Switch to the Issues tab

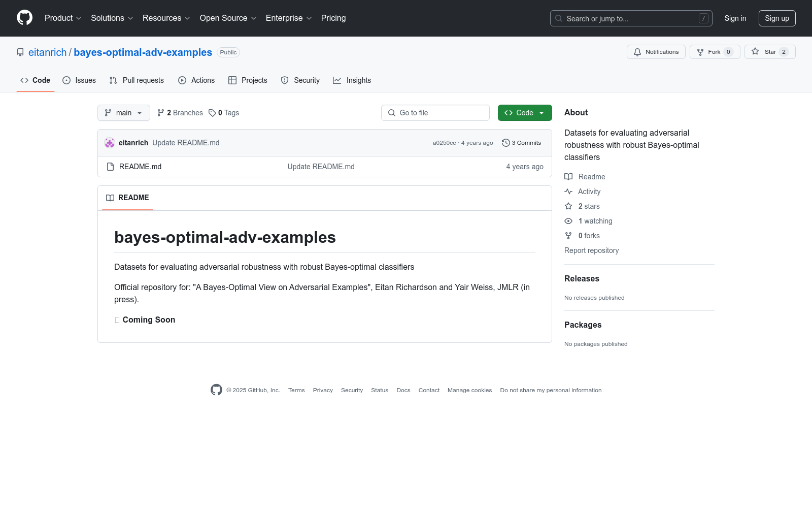pos(79,80)
